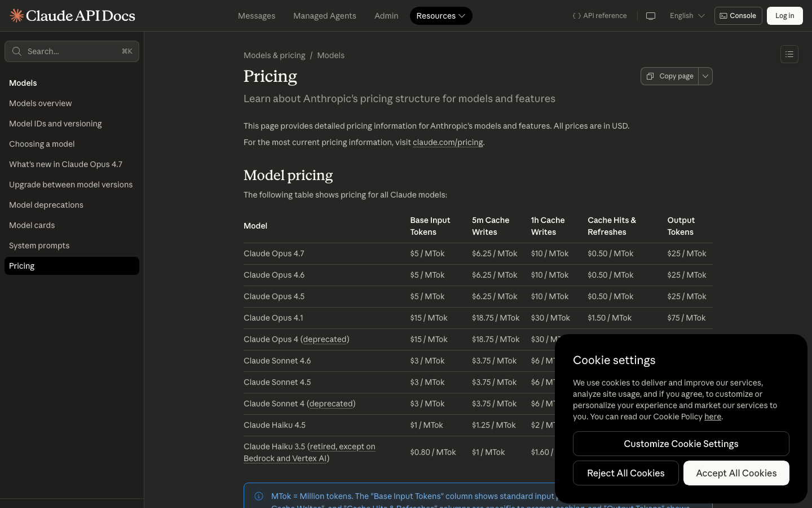Click the Cookie settings heading
This screenshot has width=812, height=508.
point(614,360)
